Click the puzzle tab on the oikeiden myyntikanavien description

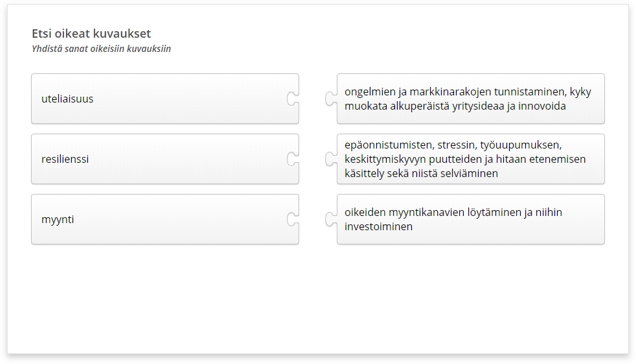coord(331,219)
